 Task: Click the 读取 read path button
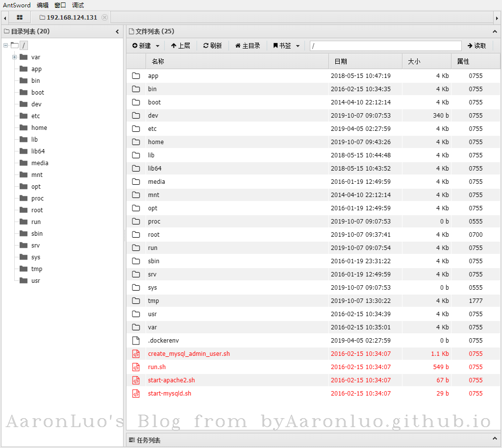point(477,46)
